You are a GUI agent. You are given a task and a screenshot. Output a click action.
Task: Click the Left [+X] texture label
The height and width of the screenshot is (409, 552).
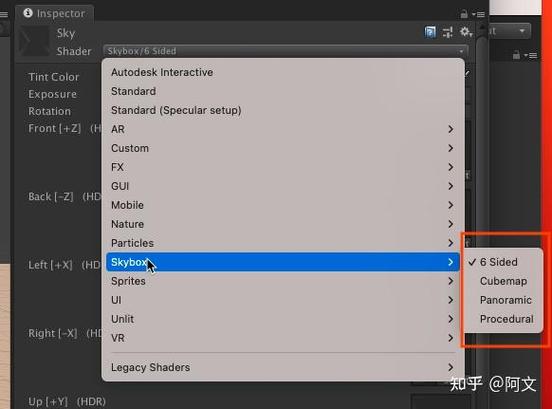pos(50,265)
